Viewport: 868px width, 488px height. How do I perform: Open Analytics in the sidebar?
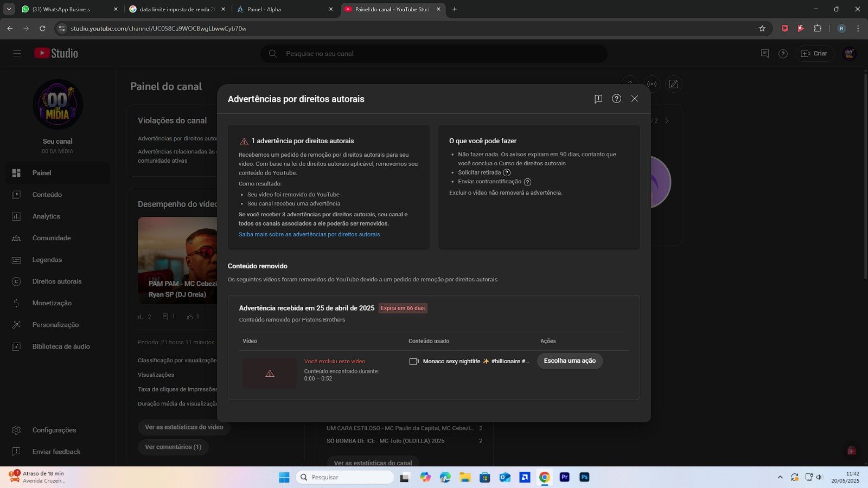pyautogui.click(x=58, y=216)
